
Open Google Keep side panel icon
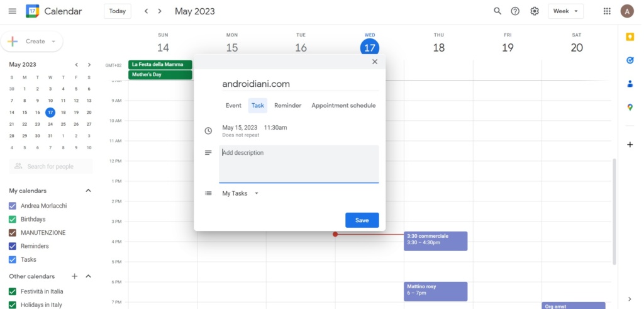630,37
